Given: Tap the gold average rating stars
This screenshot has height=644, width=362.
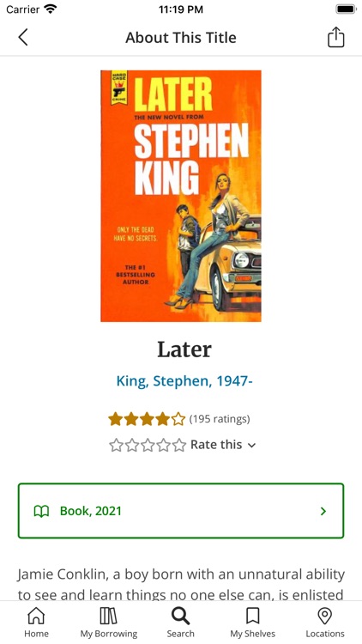Looking at the screenshot, I should 147,419.
